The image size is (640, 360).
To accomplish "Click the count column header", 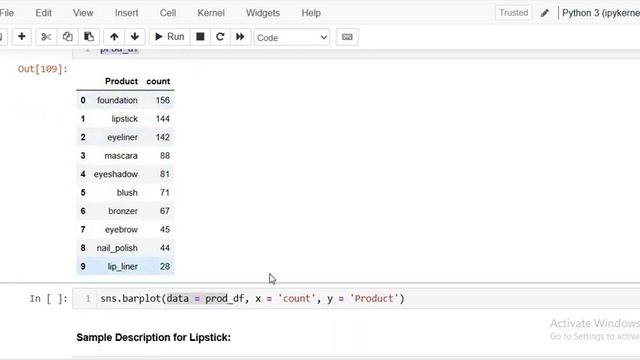I will click(x=158, y=81).
